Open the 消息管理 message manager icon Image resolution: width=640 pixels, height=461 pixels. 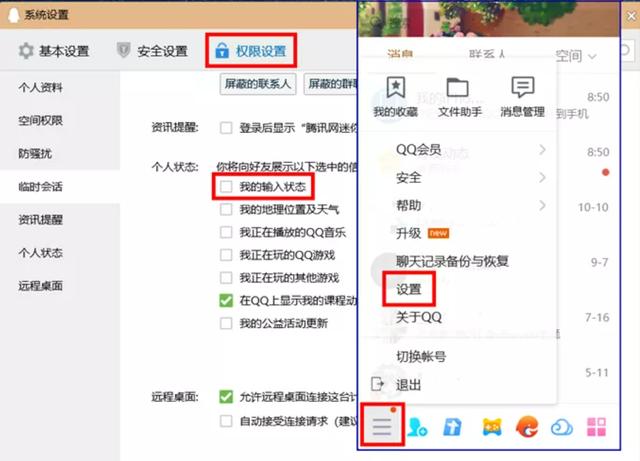point(523,87)
